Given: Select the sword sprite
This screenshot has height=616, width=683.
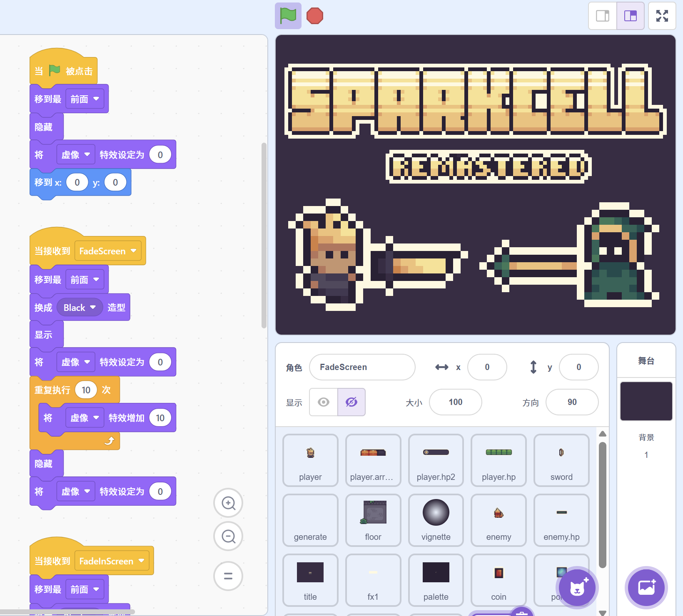Looking at the screenshot, I should pyautogui.click(x=561, y=460).
